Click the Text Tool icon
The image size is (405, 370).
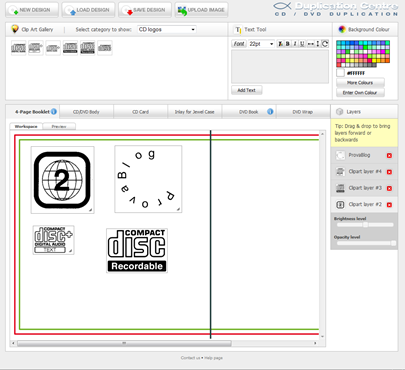[x=238, y=30]
